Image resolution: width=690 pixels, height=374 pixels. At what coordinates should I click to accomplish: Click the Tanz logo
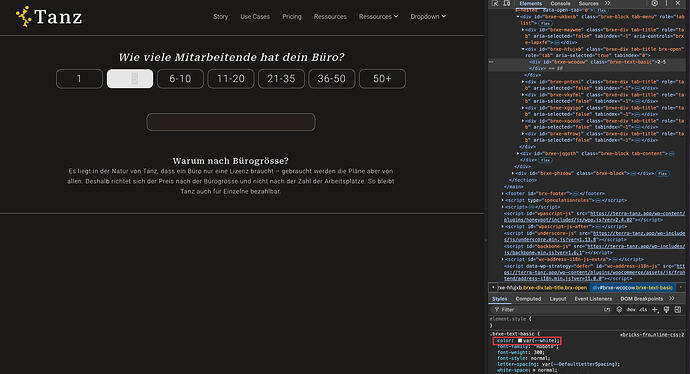pos(49,17)
